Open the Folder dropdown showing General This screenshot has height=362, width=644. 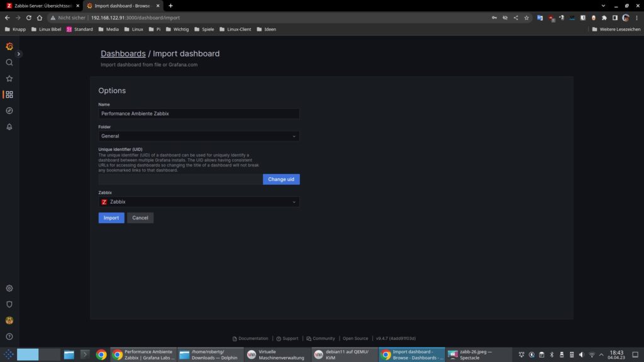click(199, 136)
